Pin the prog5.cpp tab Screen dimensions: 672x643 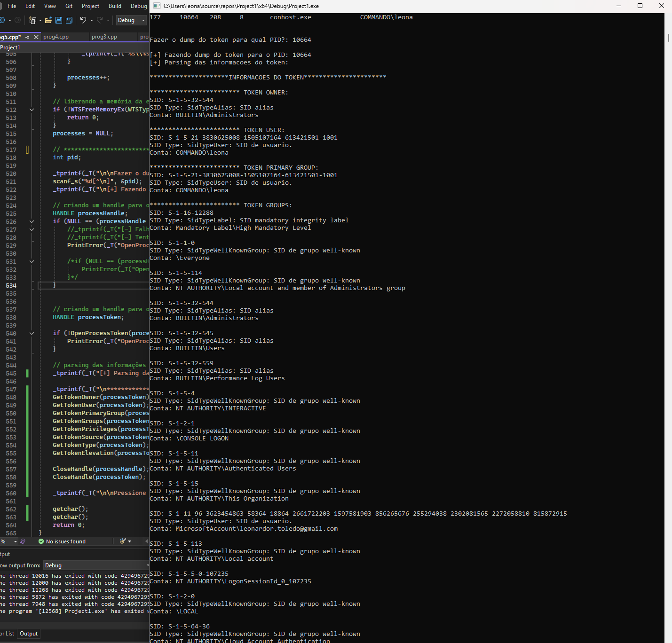pyautogui.click(x=28, y=37)
